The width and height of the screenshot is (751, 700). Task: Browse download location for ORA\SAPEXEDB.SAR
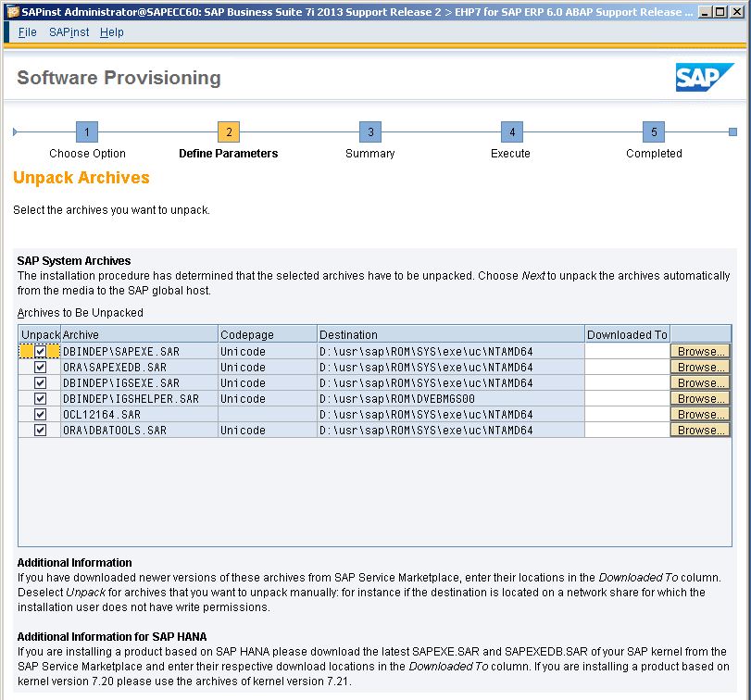coord(700,368)
